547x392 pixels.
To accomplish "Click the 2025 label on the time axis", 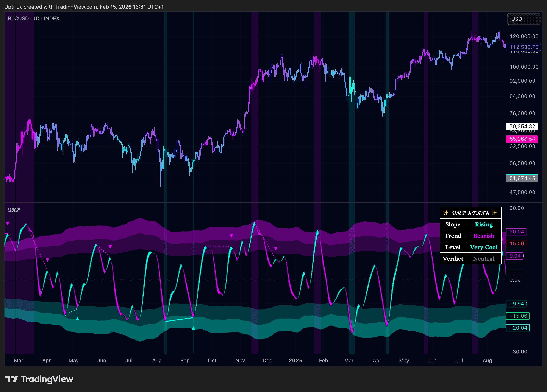I will tap(295, 360).
